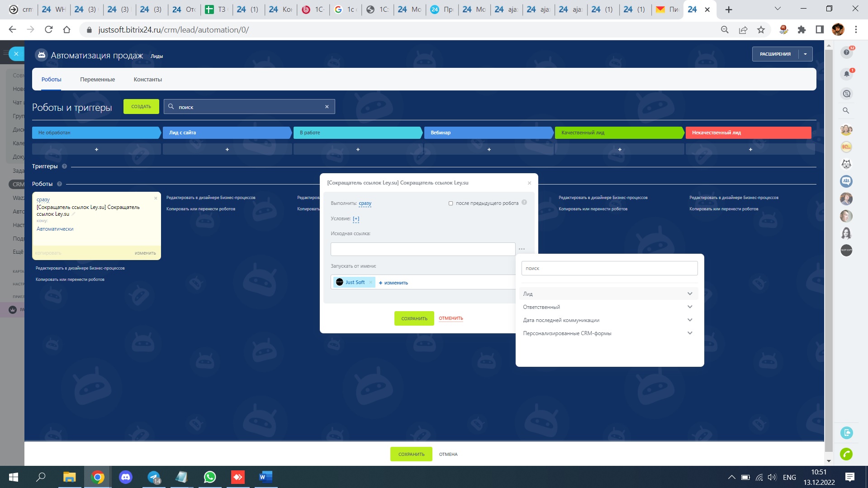Click the green telephony phone button
Image resolution: width=868 pixels, height=488 pixels.
click(x=846, y=454)
